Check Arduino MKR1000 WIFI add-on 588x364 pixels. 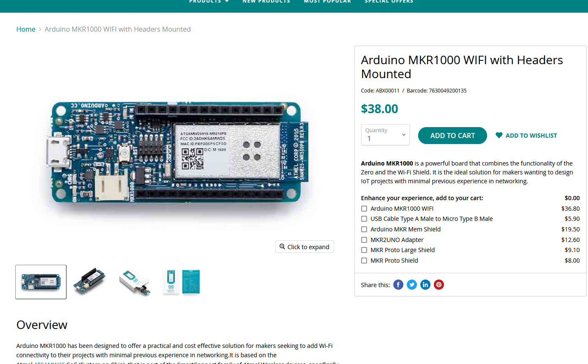click(364, 209)
